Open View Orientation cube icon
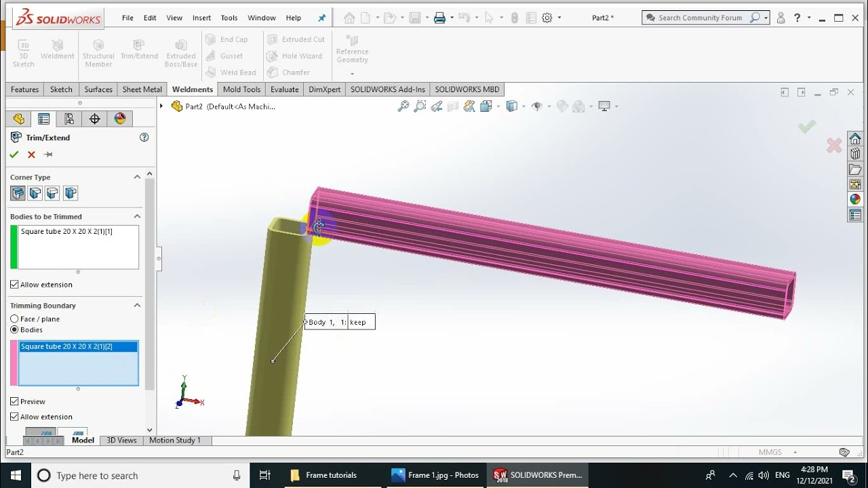This screenshot has height=488, width=868. click(x=486, y=106)
